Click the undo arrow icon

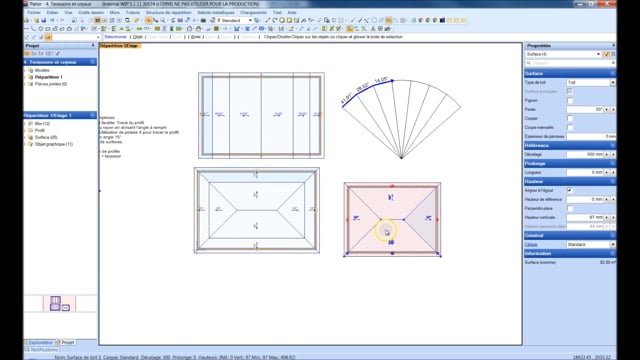click(x=52, y=20)
